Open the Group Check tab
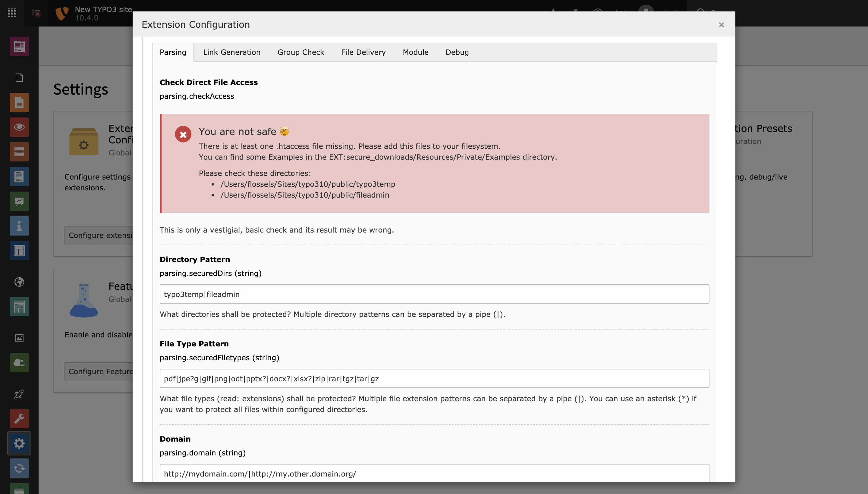This screenshot has width=868, height=494. click(x=301, y=52)
